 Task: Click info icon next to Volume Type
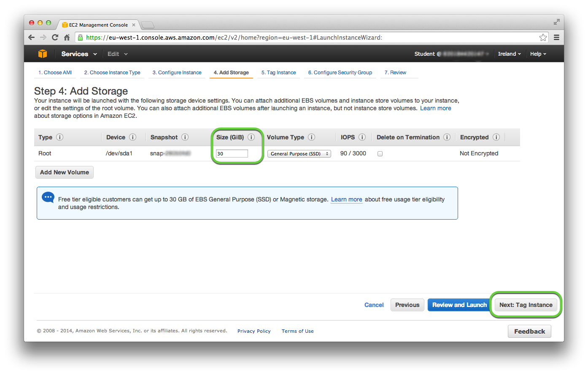312,137
